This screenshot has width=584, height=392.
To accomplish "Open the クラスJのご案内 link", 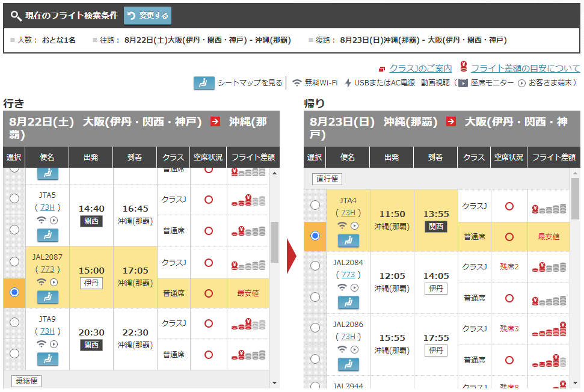I will click(420, 69).
